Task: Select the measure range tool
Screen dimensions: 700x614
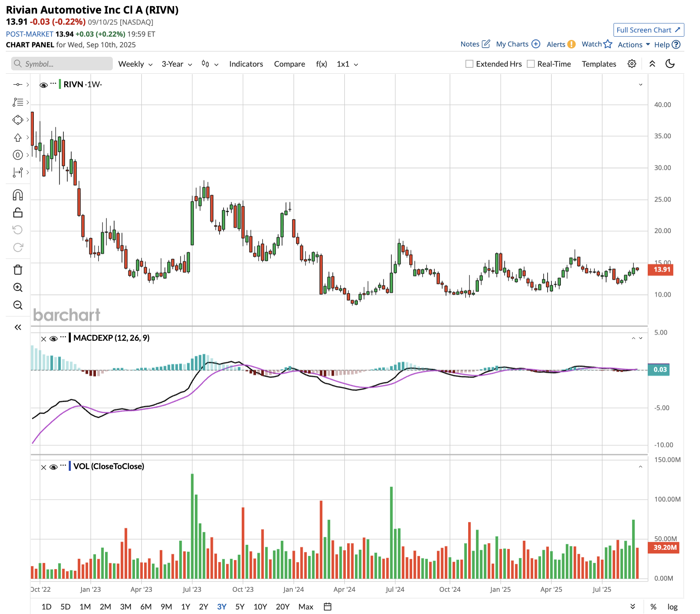Action: pyautogui.click(x=18, y=172)
